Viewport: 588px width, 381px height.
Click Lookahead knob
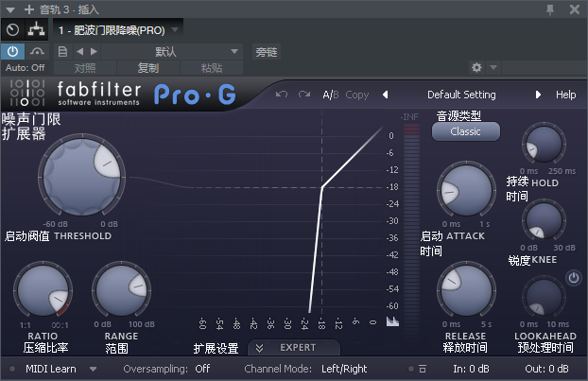tap(544, 297)
